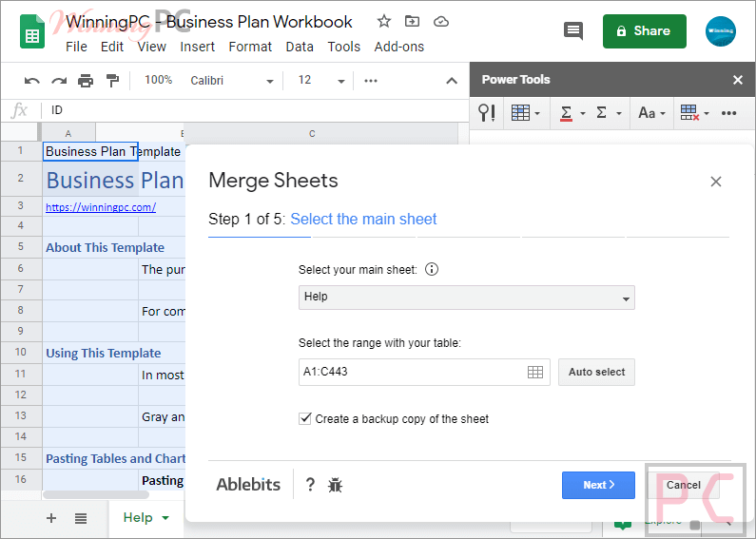Image resolution: width=756 pixels, height=539 pixels.
Task: Expand the Help sheet tab menu arrow
Action: pos(165,518)
